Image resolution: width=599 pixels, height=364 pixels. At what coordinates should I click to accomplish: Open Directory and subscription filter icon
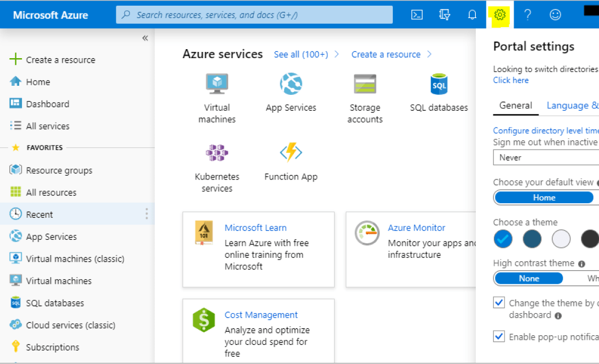click(x=444, y=15)
